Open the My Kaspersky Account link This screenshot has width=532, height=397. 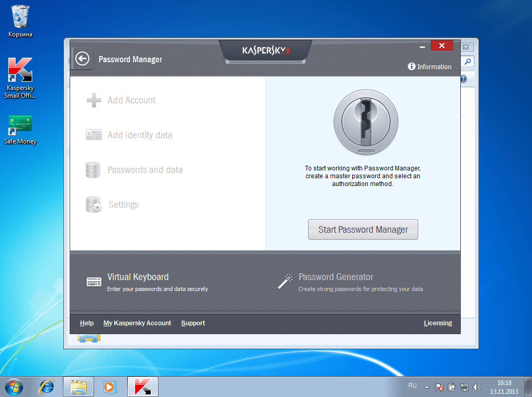[x=137, y=323]
